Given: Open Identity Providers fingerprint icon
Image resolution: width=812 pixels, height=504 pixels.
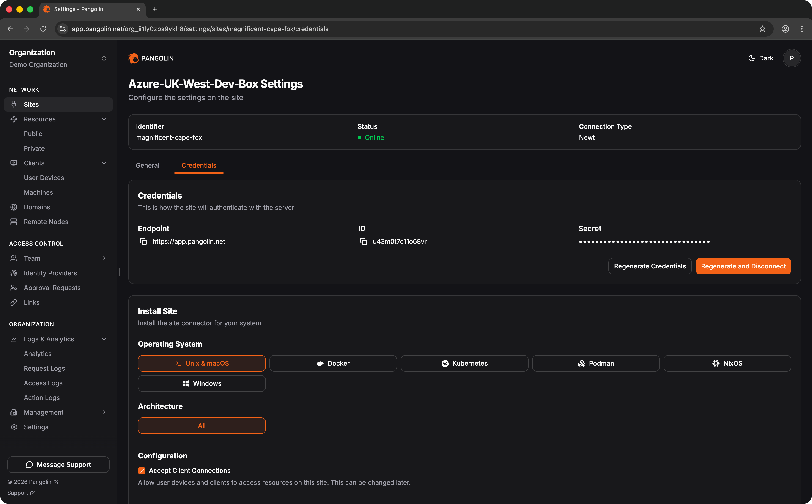Looking at the screenshot, I should pyautogui.click(x=14, y=273).
